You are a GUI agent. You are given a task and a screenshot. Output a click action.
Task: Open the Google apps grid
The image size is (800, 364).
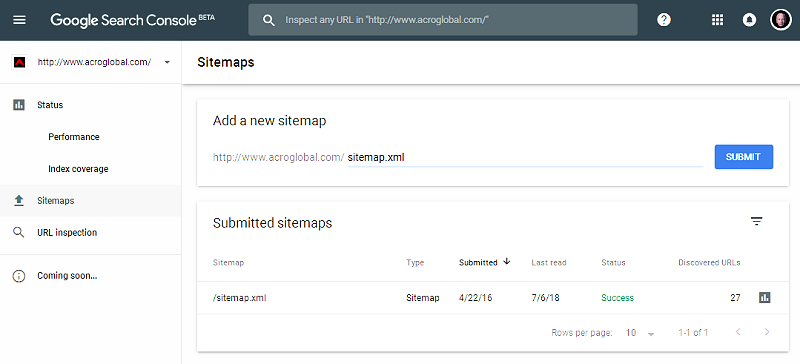click(717, 20)
